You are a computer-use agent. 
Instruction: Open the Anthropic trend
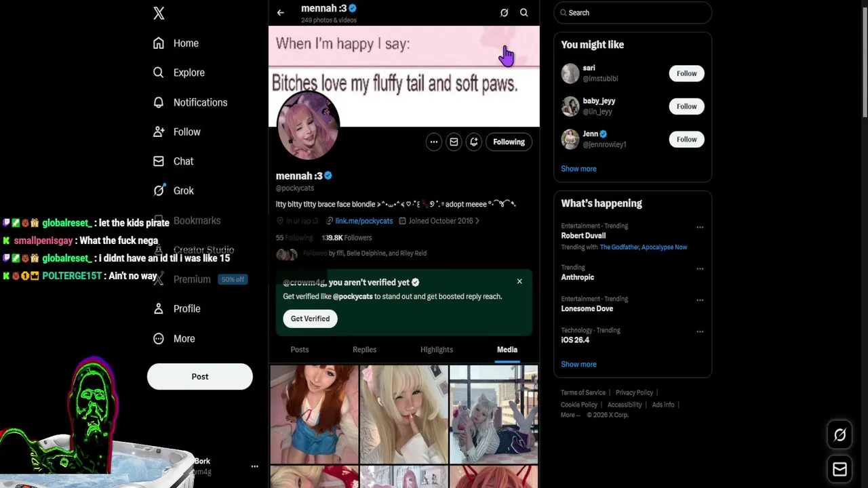coord(577,277)
